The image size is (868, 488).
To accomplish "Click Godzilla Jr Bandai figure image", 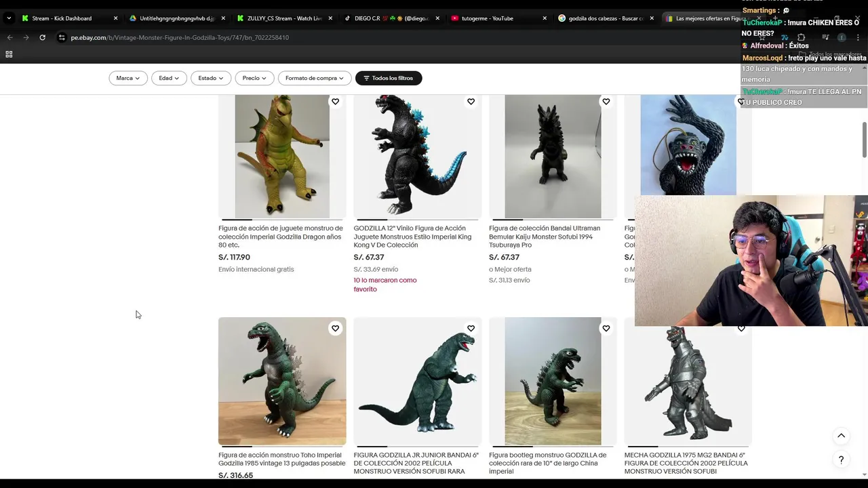I will (x=418, y=381).
